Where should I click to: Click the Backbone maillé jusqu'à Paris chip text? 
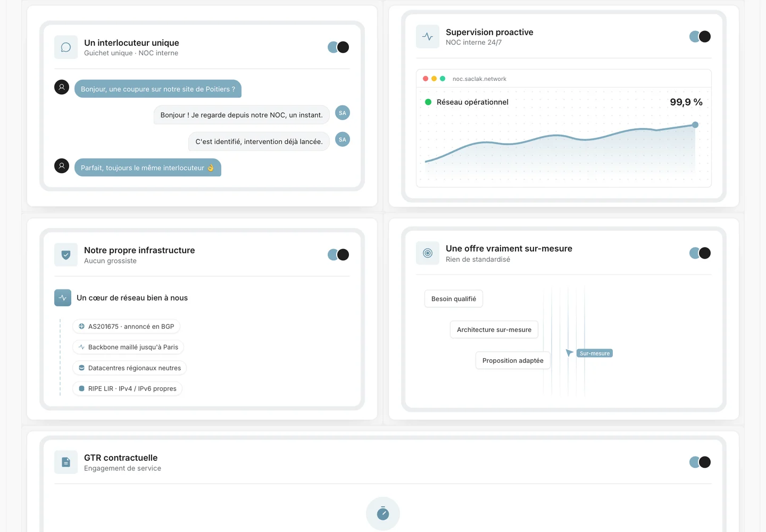coord(133,347)
